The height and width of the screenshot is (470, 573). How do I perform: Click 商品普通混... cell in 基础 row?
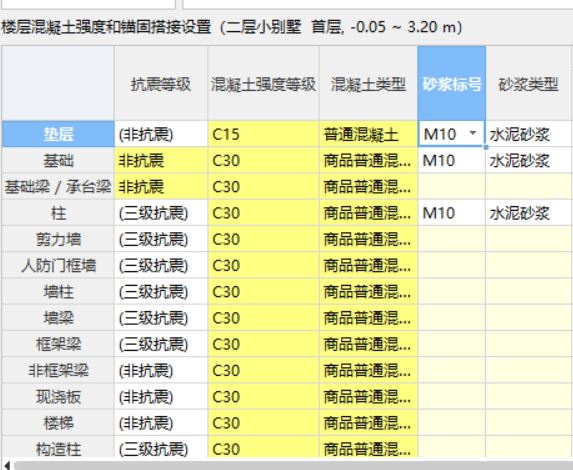point(368,160)
